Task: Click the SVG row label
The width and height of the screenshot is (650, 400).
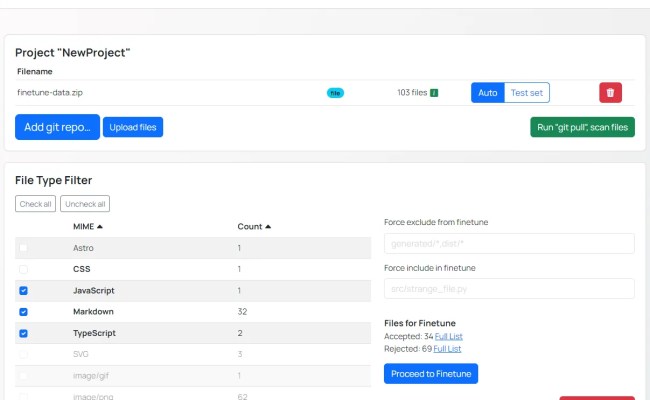Action: click(x=80, y=354)
